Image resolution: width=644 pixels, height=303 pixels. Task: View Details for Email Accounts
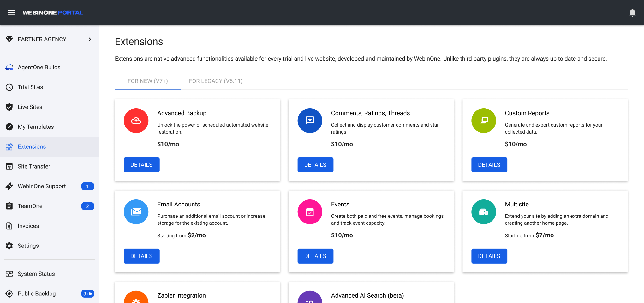pos(141,256)
